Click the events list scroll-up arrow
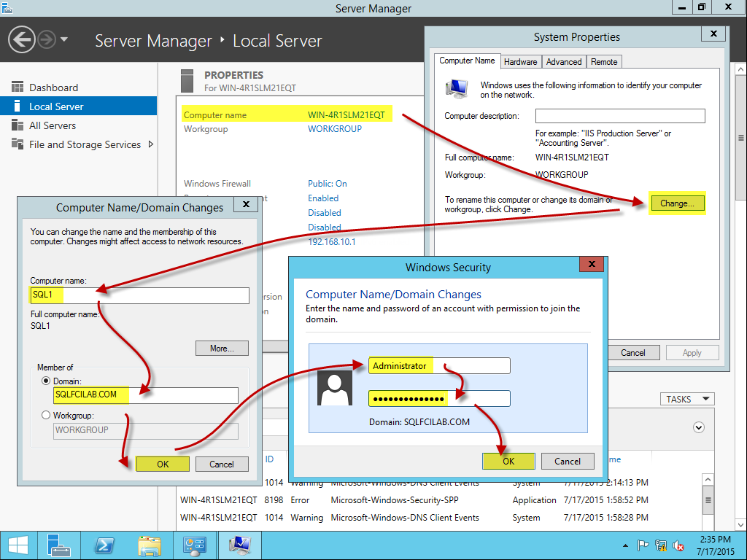This screenshot has height=560, width=747. click(708, 480)
